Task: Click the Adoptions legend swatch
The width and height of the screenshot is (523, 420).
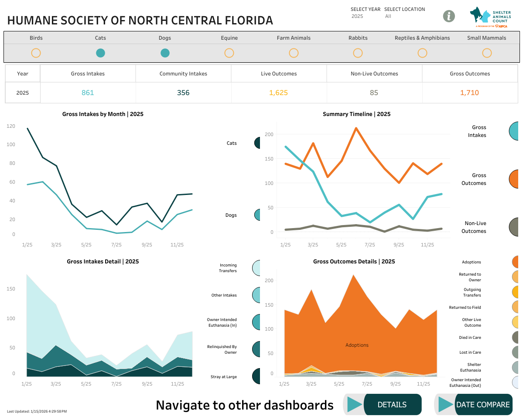Action: click(x=515, y=262)
